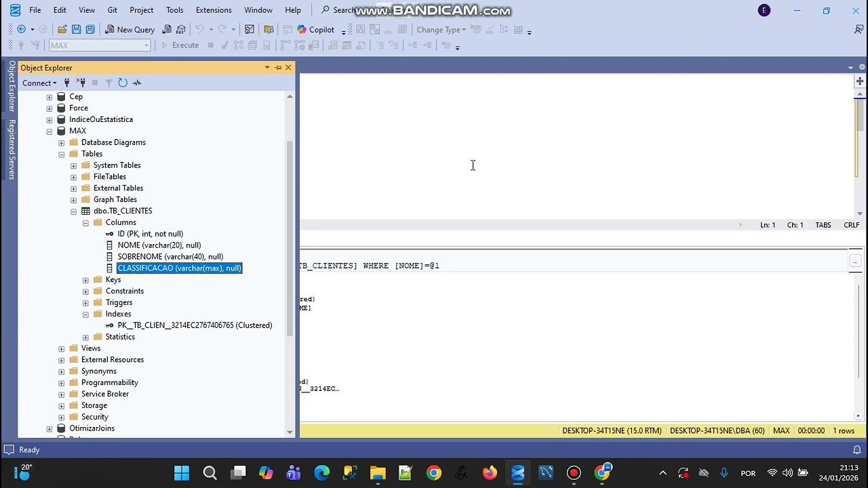
Task: Select the SOBRENOME (varchar(40), null) column
Action: pyautogui.click(x=170, y=257)
